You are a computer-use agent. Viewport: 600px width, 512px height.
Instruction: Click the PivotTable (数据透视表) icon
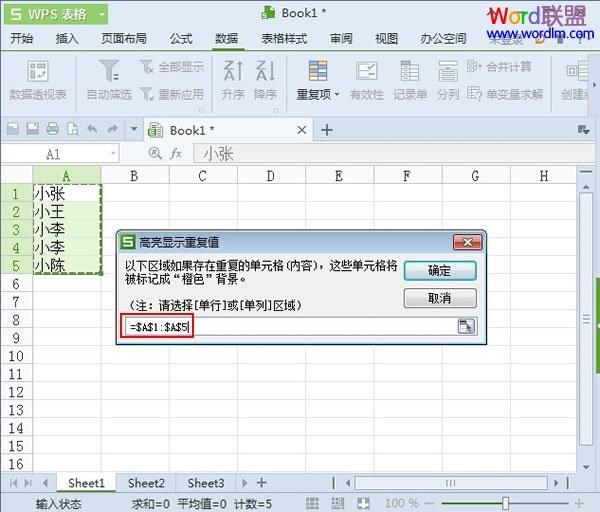point(37,72)
